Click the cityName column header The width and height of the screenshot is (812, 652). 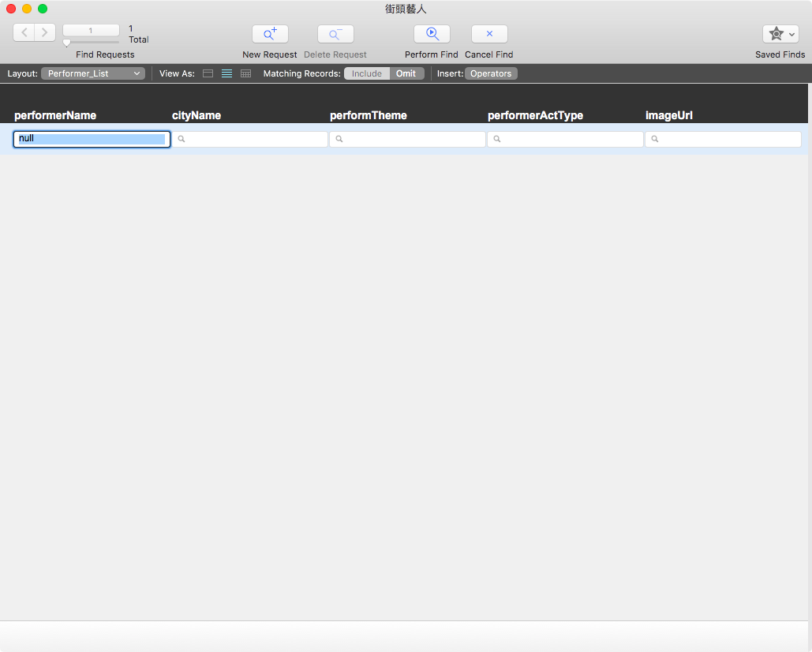click(x=196, y=115)
